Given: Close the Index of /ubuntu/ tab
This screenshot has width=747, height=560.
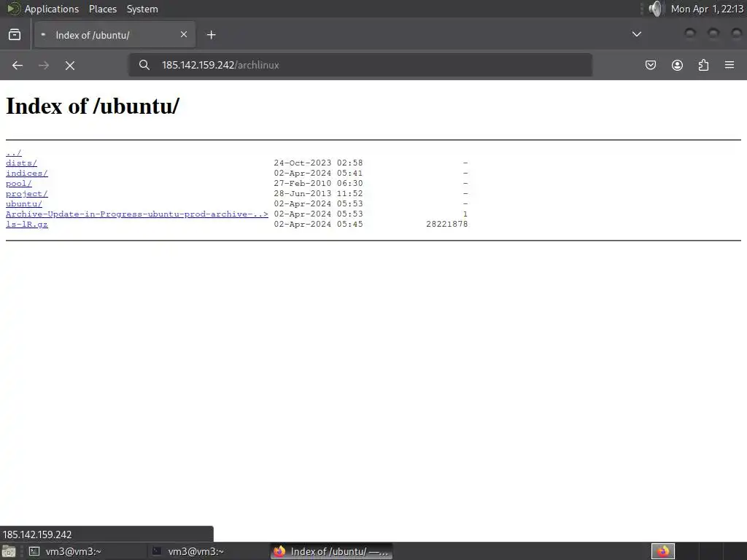Looking at the screenshot, I should tap(184, 34).
